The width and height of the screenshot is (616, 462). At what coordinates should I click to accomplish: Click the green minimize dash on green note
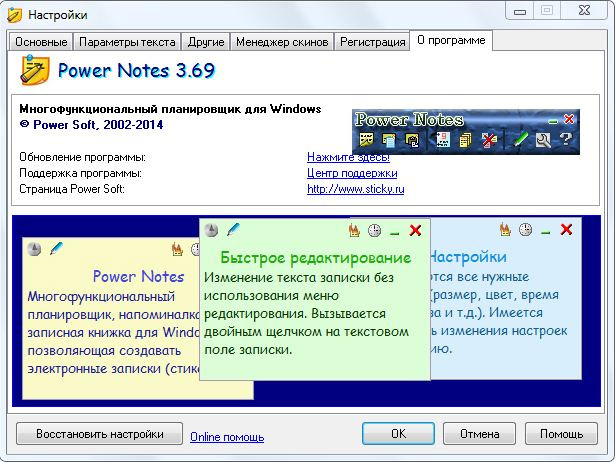(394, 234)
